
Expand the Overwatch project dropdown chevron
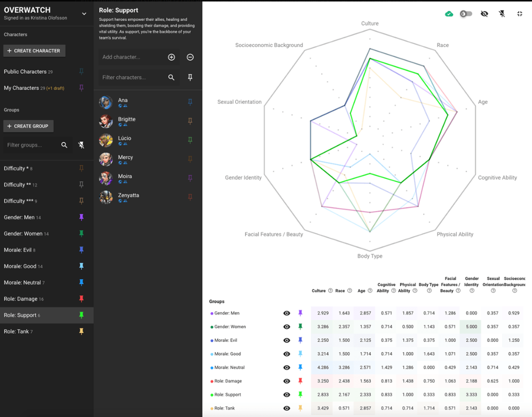pos(84,14)
